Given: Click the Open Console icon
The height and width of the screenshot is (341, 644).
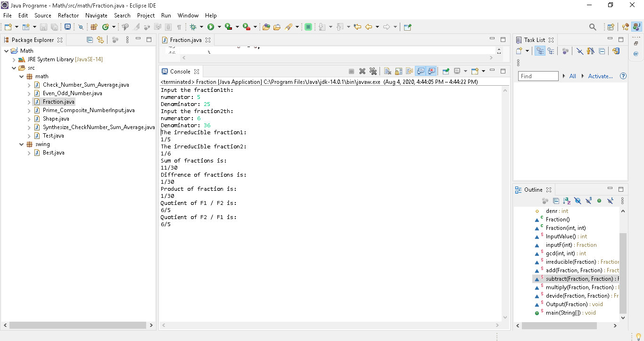Looking at the screenshot, I should tap(475, 71).
